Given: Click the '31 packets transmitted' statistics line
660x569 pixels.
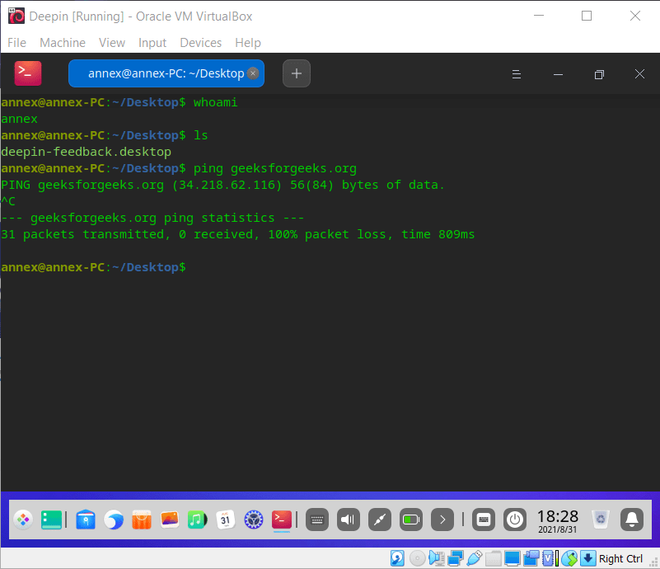Looking at the screenshot, I should [x=237, y=234].
